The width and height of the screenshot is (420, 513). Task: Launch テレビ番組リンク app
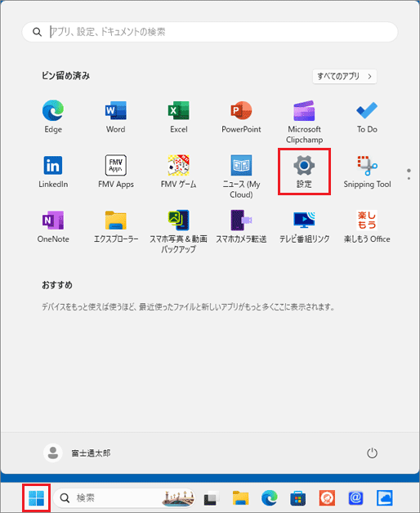[x=304, y=226]
